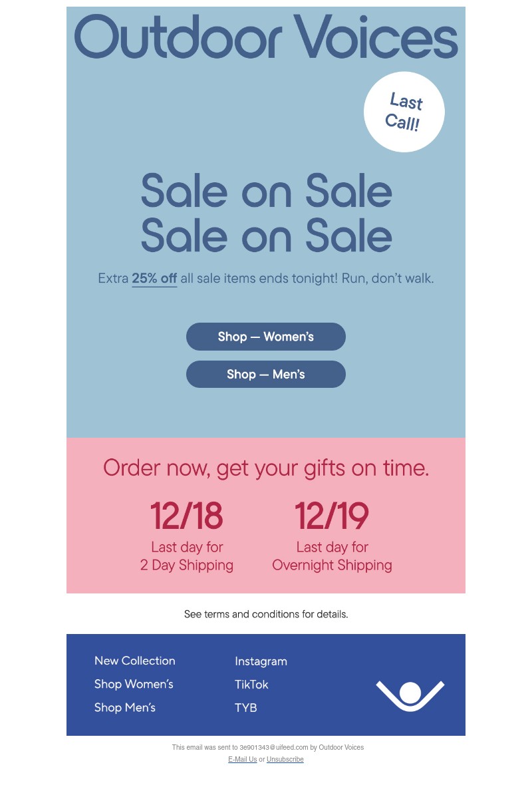
Task: Click the Last Call! circular badge
Action: click(404, 112)
